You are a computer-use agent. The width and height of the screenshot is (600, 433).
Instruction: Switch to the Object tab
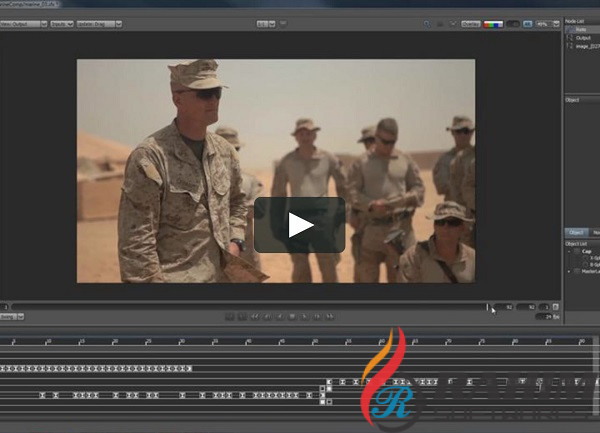click(x=576, y=233)
